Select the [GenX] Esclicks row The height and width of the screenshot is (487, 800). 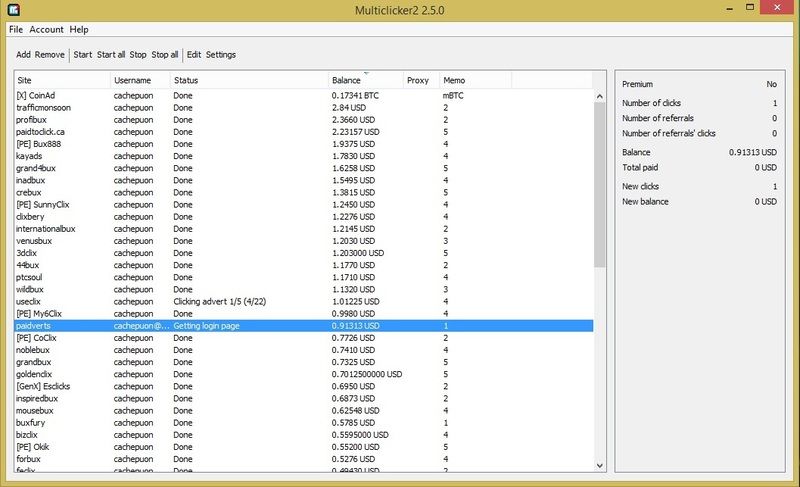(304, 387)
